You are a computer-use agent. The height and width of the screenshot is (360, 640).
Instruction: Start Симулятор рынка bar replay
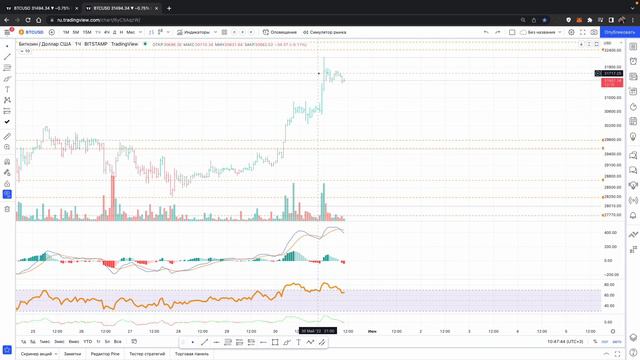(324, 32)
